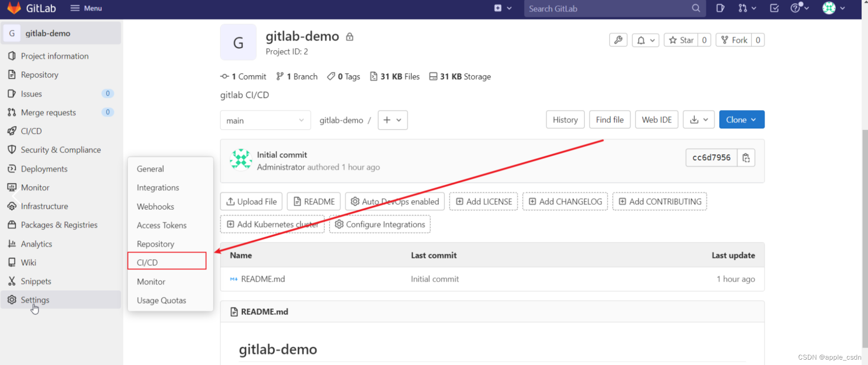The image size is (868, 365).
Task: Open the user avatar menu
Action: [x=834, y=8]
